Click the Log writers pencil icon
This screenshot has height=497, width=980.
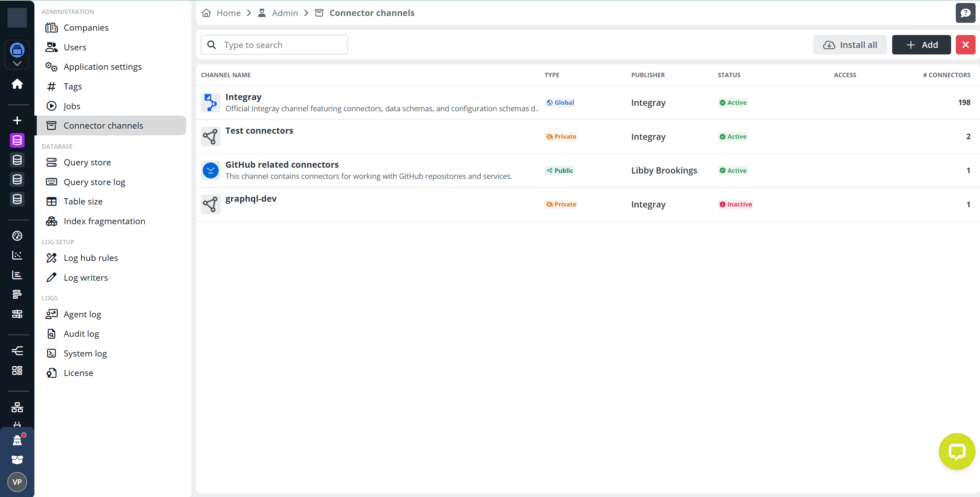coord(52,277)
